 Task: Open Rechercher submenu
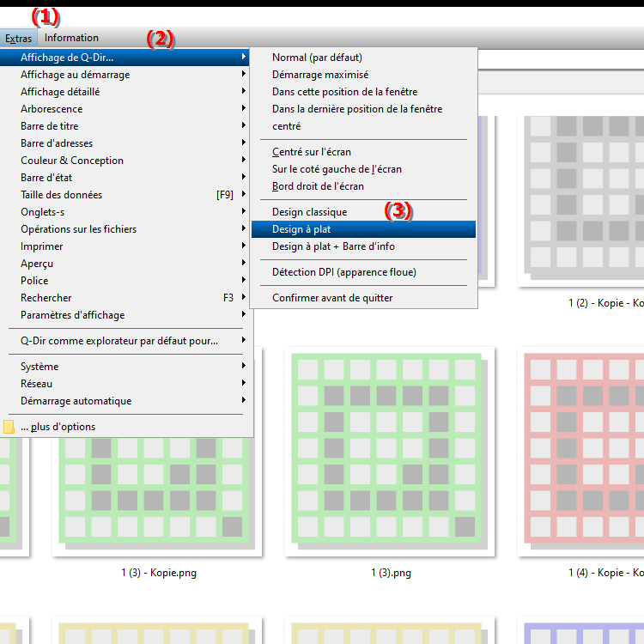click(x=125, y=298)
